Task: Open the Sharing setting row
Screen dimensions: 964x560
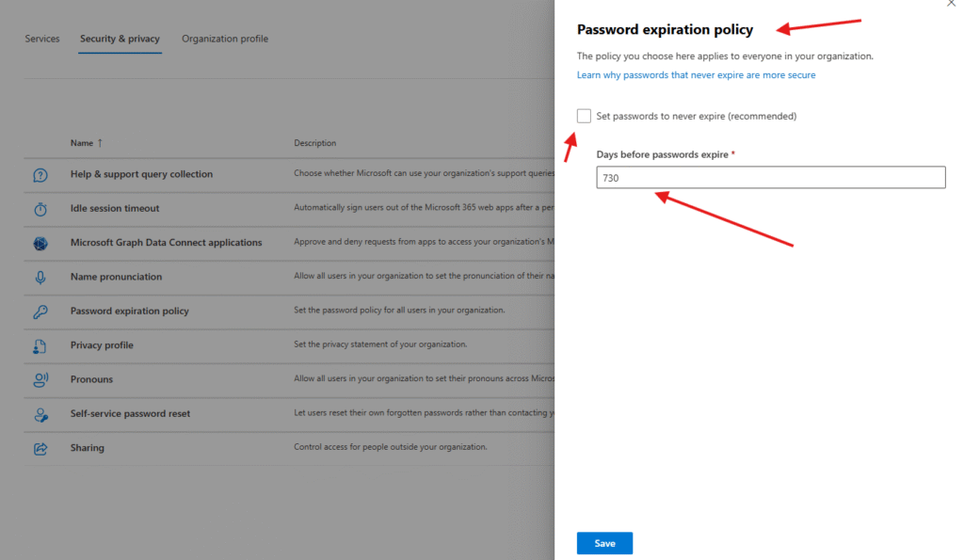Action: (x=88, y=448)
